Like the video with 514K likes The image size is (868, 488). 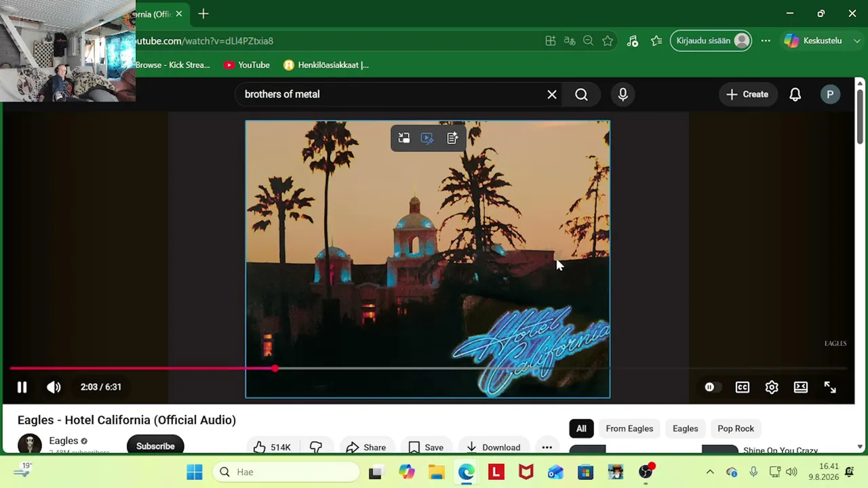click(271, 447)
